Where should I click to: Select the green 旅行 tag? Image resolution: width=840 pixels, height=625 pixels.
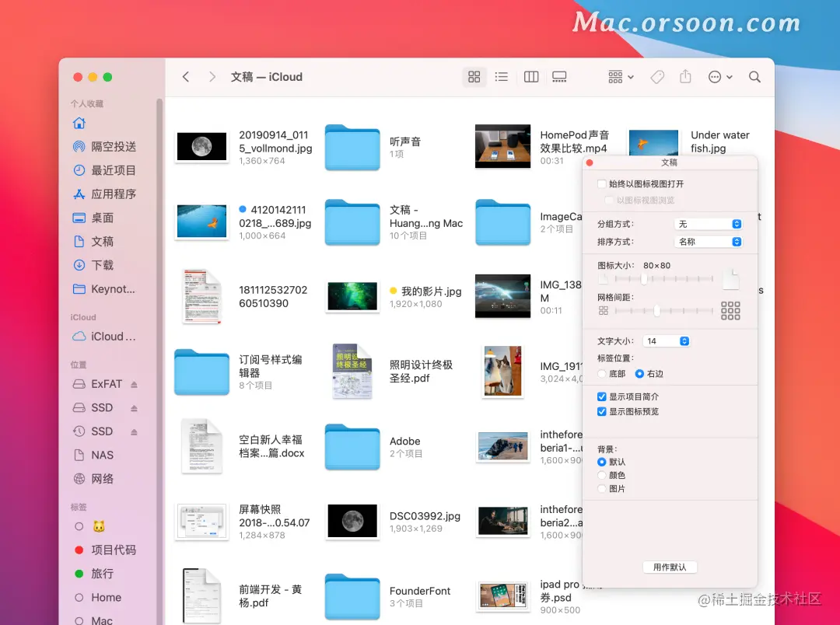point(94,574)
